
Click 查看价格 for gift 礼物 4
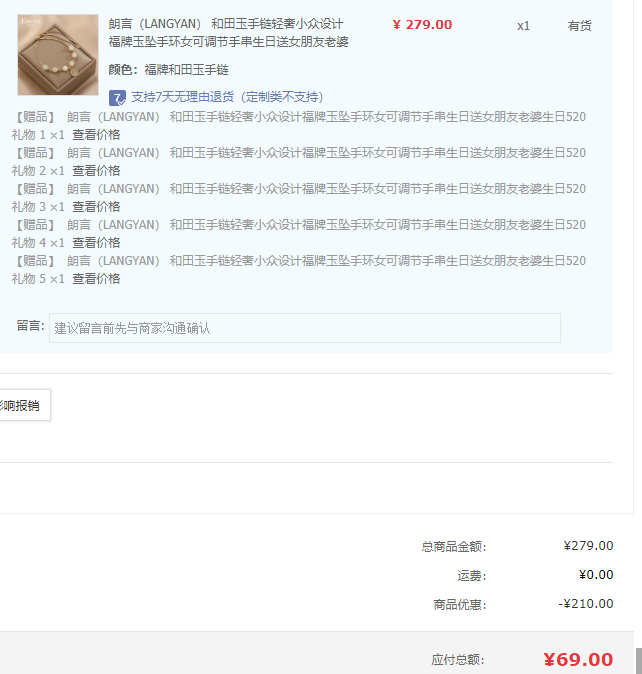point(96,243)
